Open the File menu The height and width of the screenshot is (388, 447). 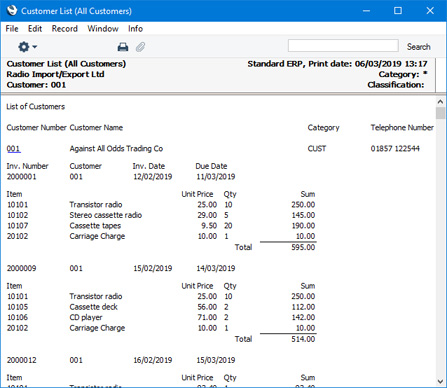[x=12, y=29]
